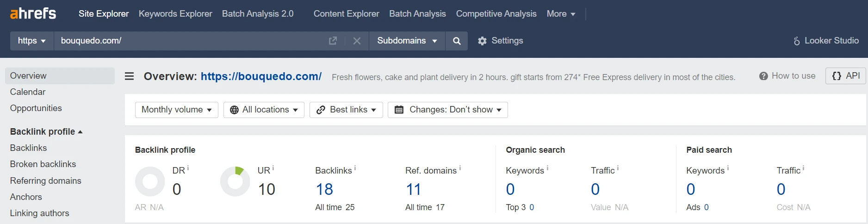This screenshot has width=868, height=224.
Task: Click the Top 3 keywords value 0
Action: tap(532, 207)
